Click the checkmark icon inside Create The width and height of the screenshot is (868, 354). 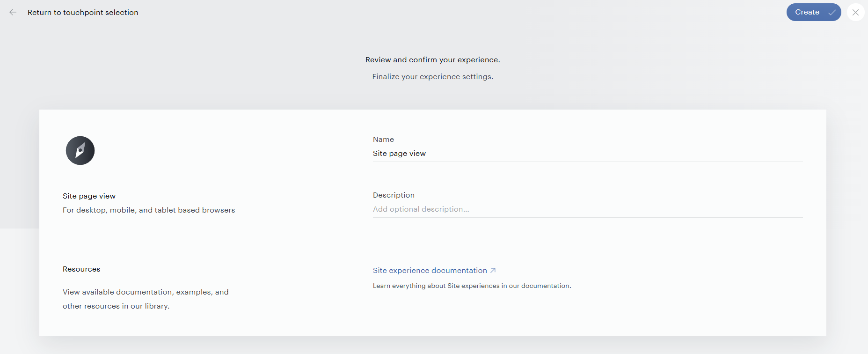click(832, 13)
